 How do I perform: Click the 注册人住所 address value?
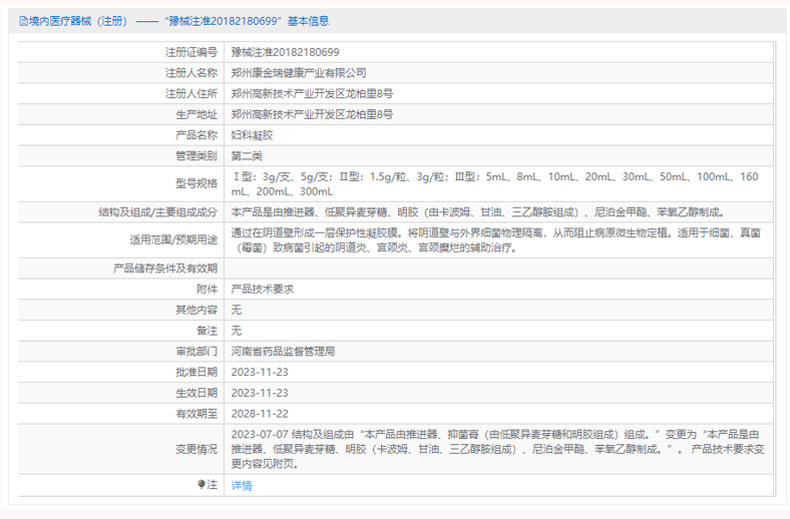311,93
